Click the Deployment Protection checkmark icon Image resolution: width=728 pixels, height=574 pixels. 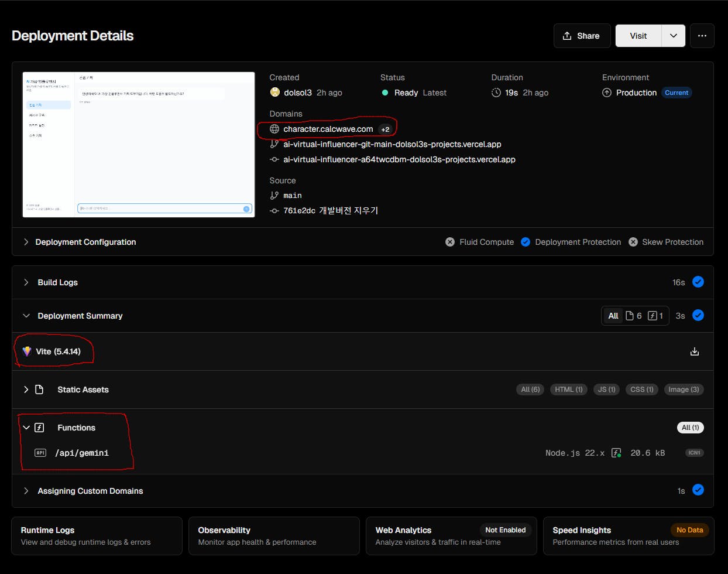tap(526, 242)
